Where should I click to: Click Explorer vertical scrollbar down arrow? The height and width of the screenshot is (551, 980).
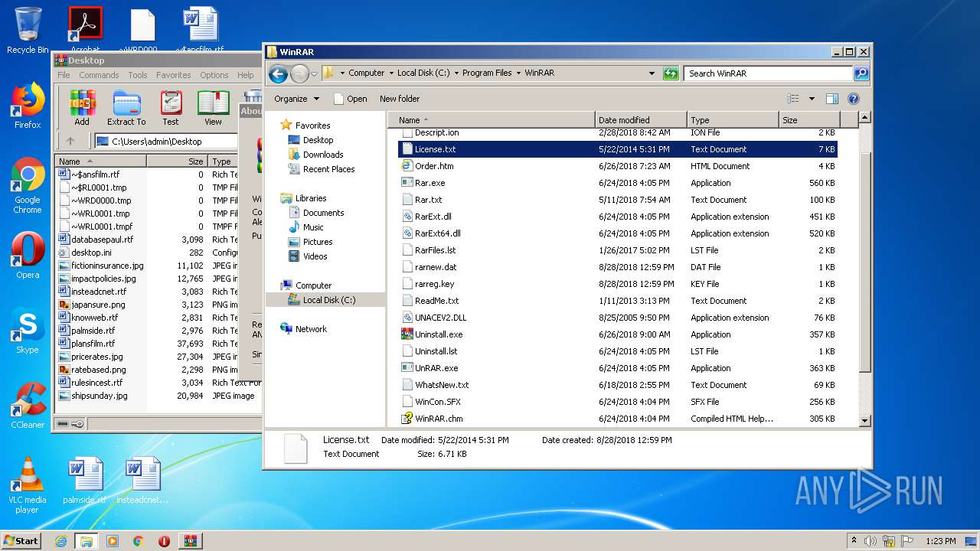coord(864,420)
